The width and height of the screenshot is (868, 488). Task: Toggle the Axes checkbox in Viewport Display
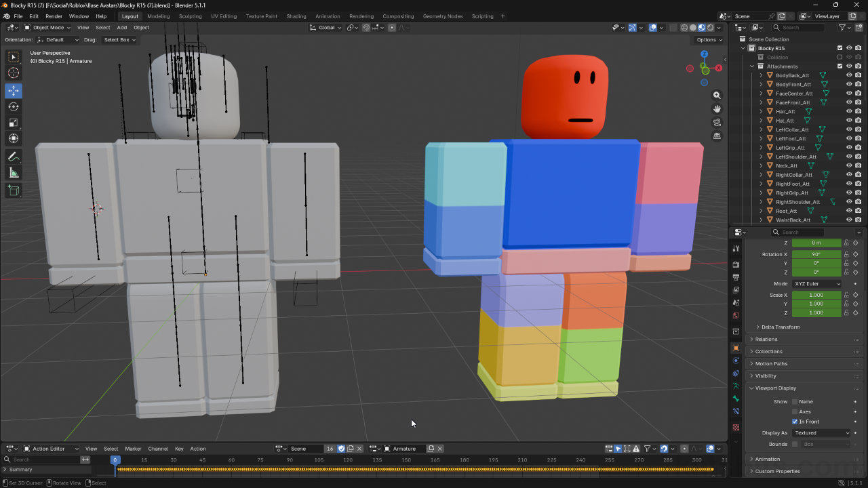[x=795, y=411]
